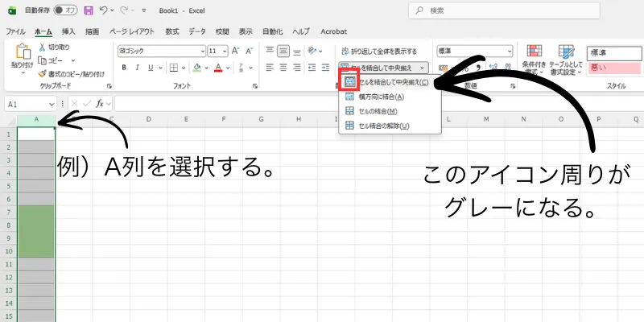
Task: Align text to bottom of cell
Action: click(x=297, y=52)
